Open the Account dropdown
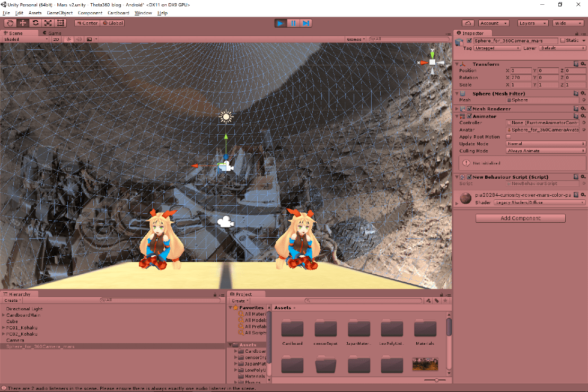Screen dimensions: 588x392 (494, 23)
